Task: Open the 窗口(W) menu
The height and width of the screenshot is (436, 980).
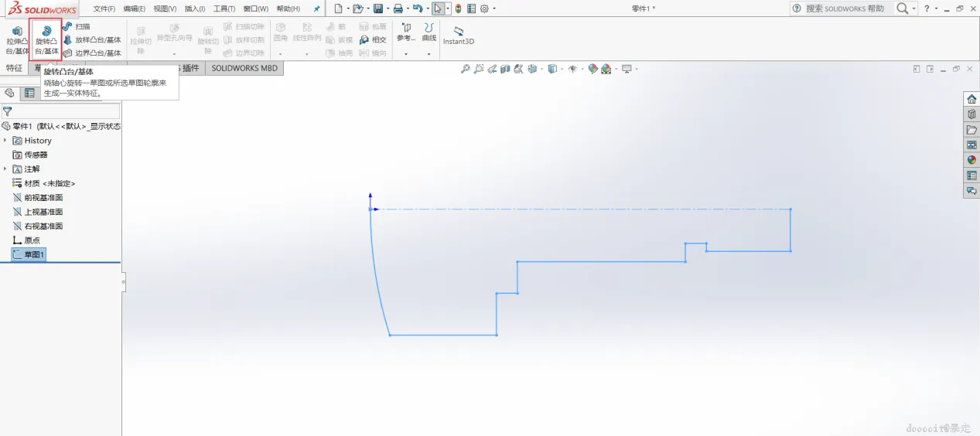Action: click(x=255, y=9)
